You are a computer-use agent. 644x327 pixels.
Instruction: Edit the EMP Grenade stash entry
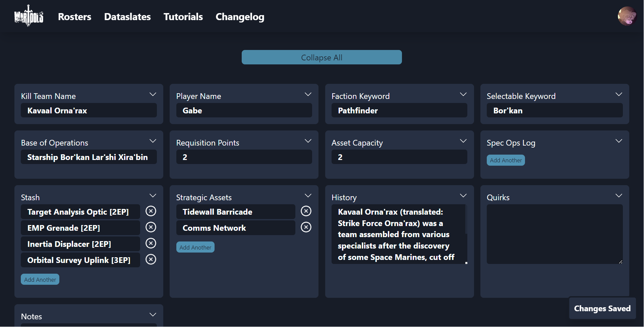pos(80,228)
